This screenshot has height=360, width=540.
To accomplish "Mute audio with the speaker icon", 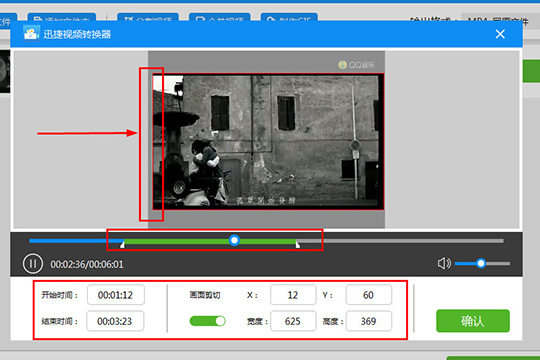I will (444, 264).
